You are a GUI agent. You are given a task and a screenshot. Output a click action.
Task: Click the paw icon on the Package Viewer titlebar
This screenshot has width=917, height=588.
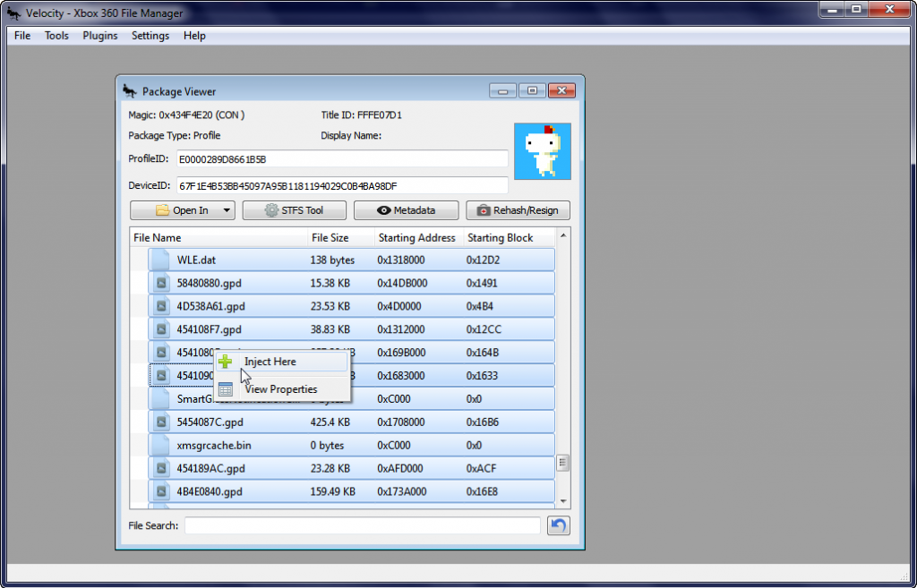(x=128, y=90)
